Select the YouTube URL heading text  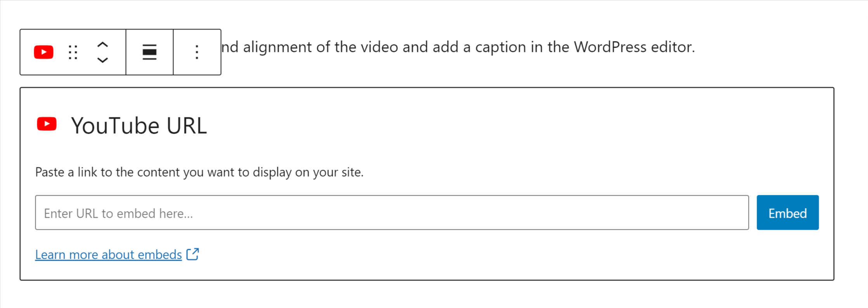click(139, 126)
